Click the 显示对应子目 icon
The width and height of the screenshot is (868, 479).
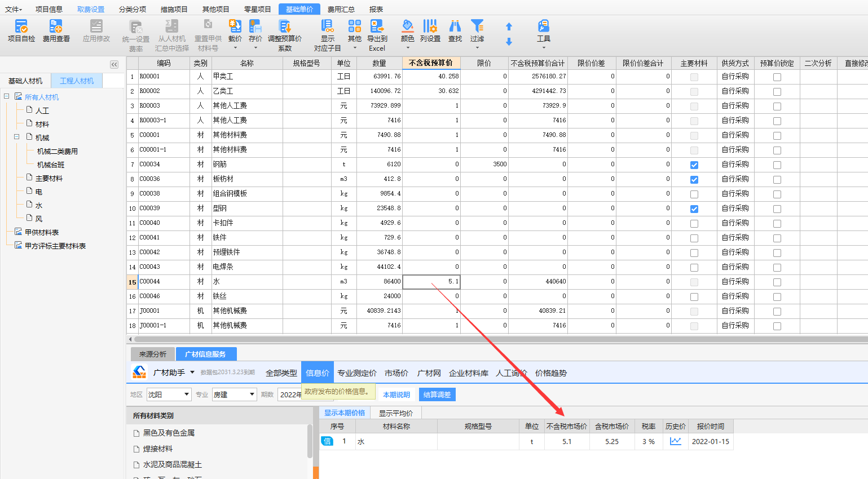coord(327,26)
